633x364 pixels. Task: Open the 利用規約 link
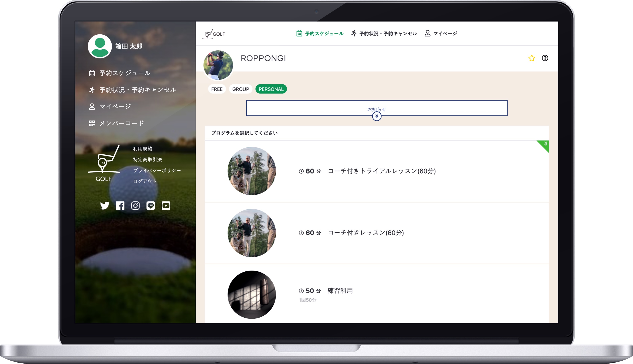[143, 149]
